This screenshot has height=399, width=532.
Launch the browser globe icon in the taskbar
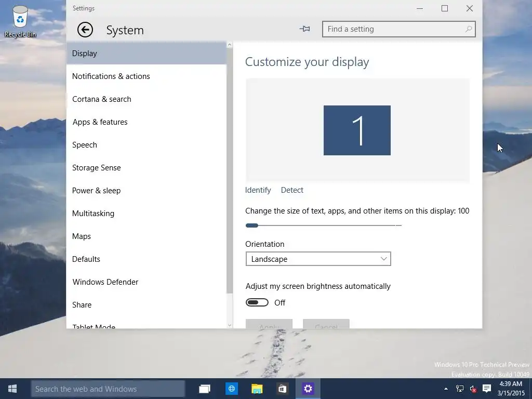(232, 389)
